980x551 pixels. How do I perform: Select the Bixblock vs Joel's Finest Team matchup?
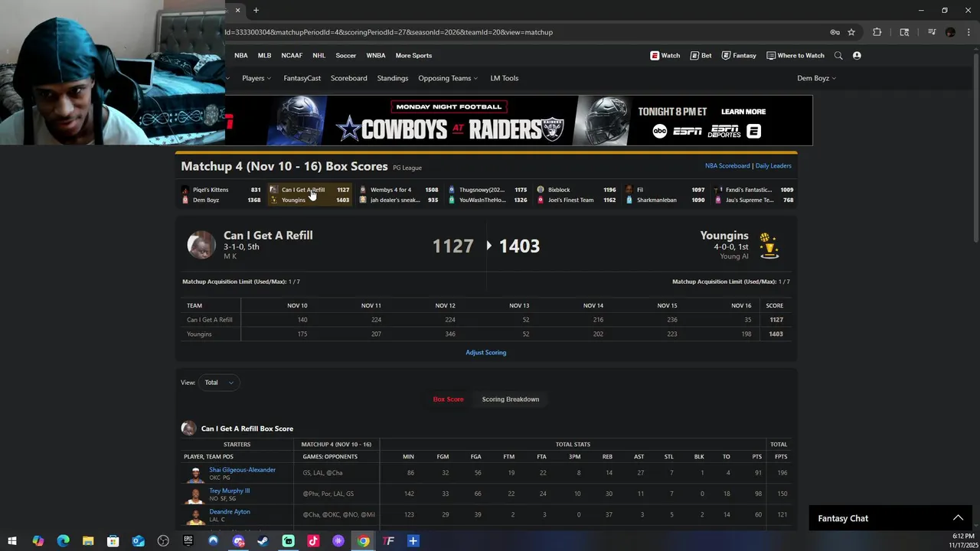coord(577,195)
